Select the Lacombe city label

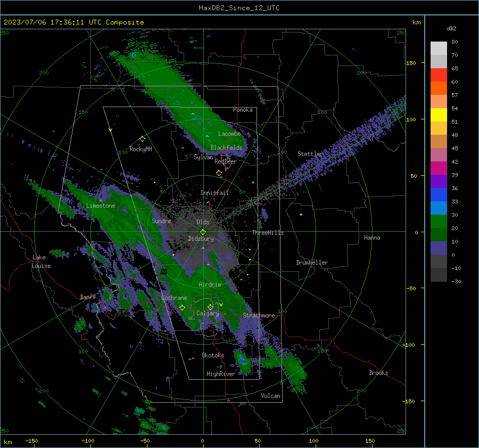point(229,134)
